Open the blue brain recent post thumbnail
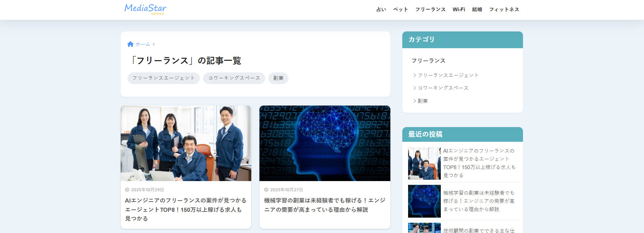Screen dimensions: 644x233 [x=424, y=201]
